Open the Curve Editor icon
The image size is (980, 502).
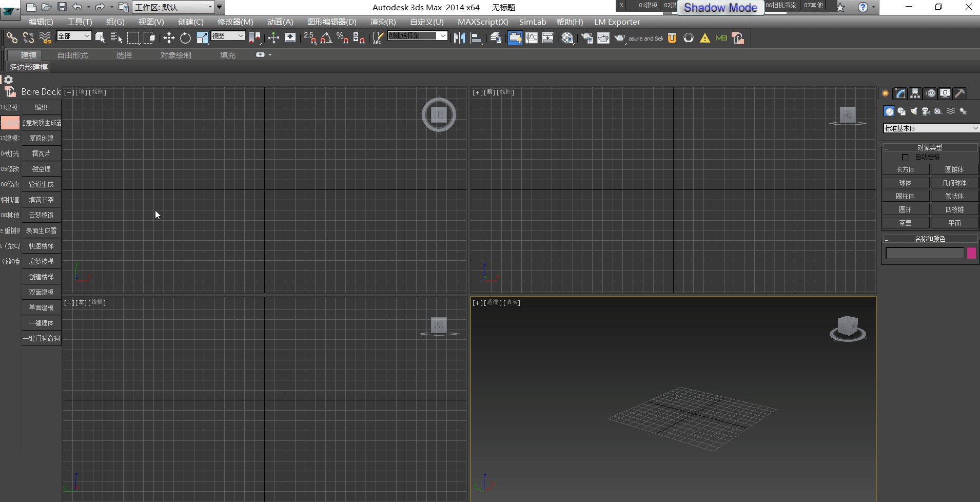point(532,37)
